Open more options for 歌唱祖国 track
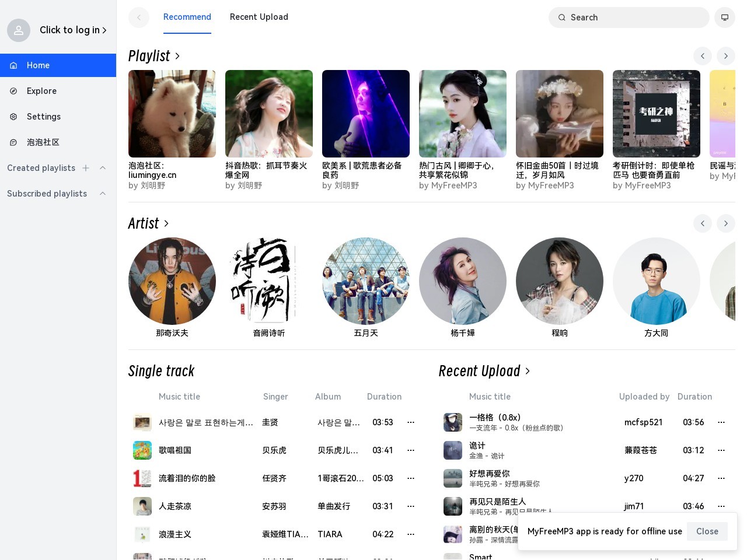Screen dimensions: 747x560 point(411,450)
